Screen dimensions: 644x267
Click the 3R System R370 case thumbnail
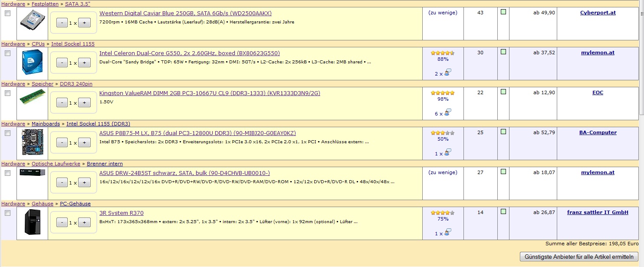point(33,222)
